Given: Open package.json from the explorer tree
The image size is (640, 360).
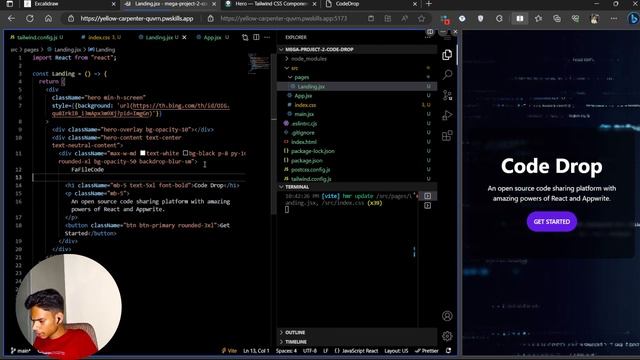Looking at the screenshot, I should pyautogui.click(x=357, y=160).
